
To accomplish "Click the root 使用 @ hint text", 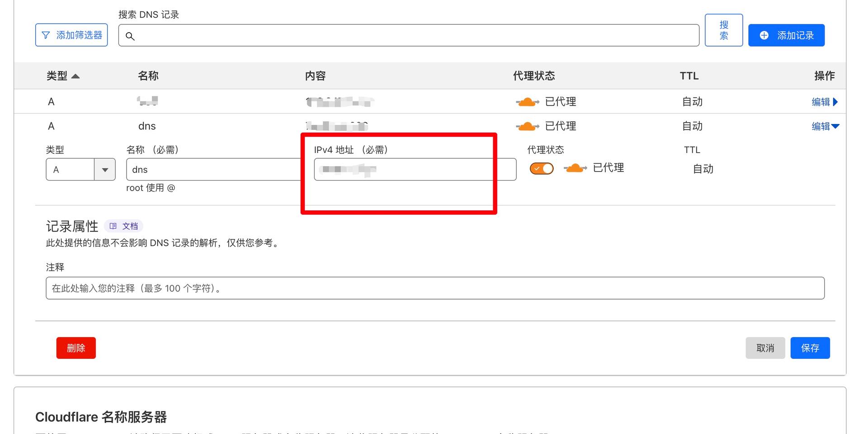I will point(151,188).
